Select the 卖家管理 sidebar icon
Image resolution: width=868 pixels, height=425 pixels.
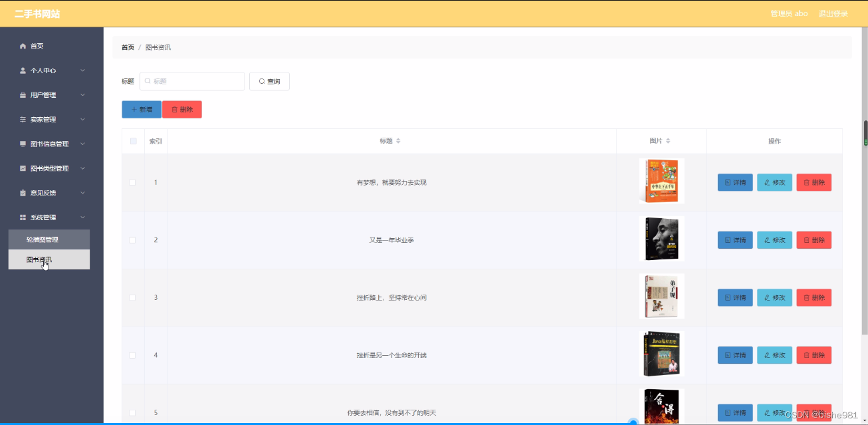pyautogui.click(x=22, y=119)
